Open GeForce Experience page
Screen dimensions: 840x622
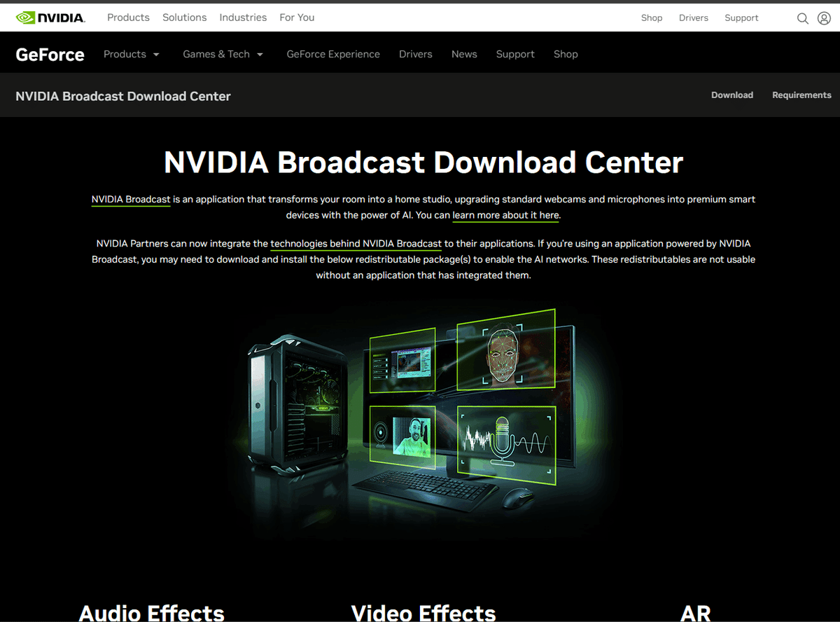[333, 54]
